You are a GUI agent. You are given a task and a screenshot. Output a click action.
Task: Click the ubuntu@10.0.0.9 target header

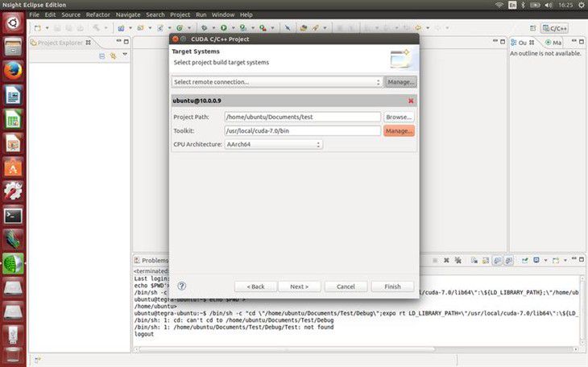pos(294,101)
